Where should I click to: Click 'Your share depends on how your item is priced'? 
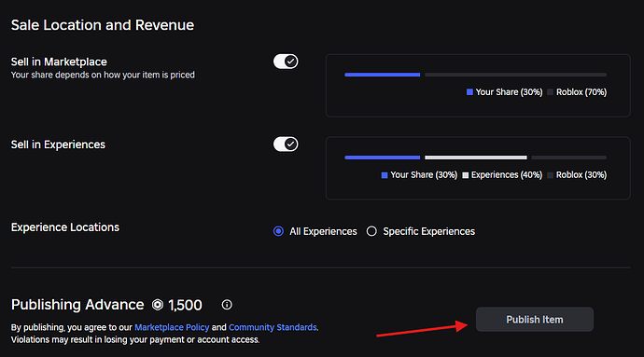103,76
